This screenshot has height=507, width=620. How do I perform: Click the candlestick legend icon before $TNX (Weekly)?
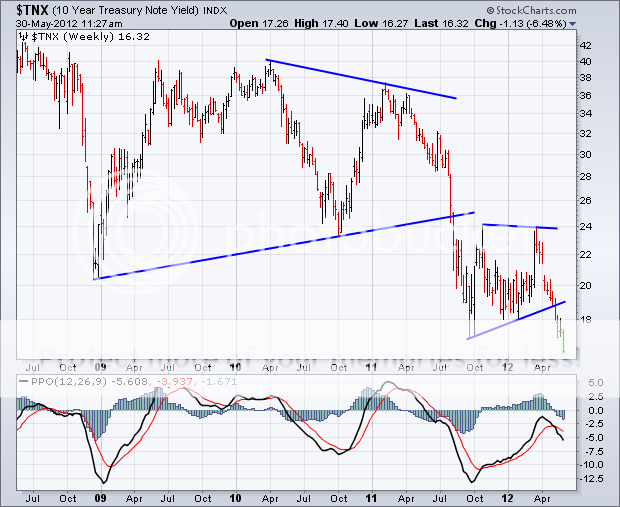(x=22, y=34)
